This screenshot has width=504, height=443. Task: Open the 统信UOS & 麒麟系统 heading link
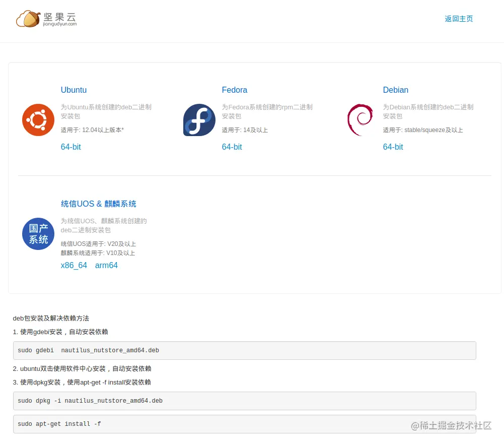[98, 204]
